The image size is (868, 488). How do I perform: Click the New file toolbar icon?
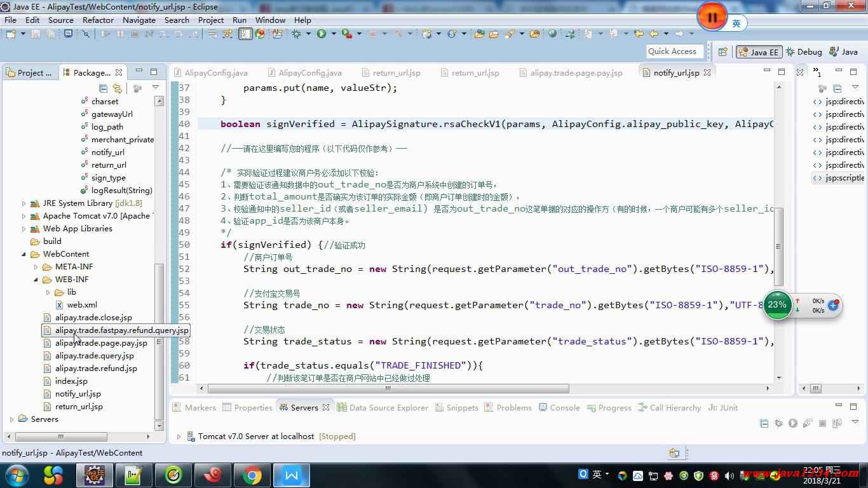pos(11,34)
